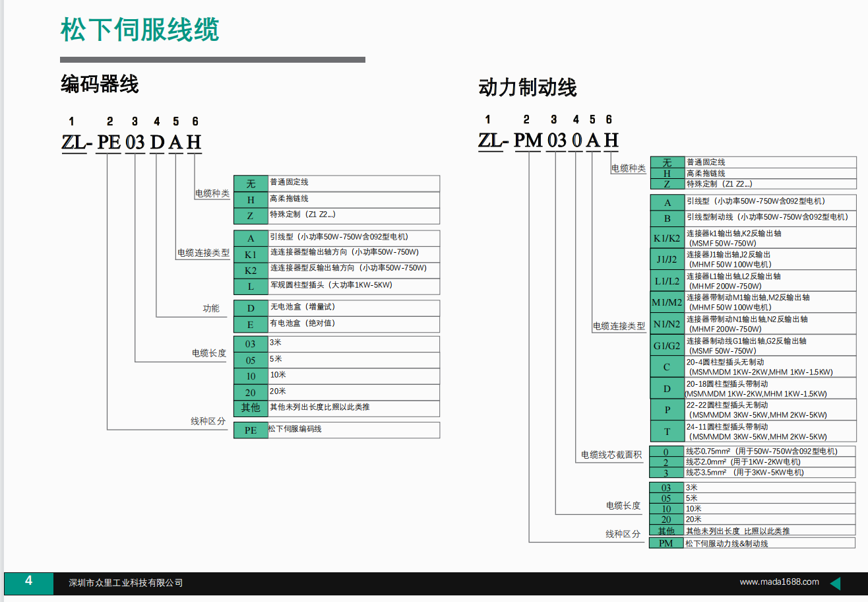Click the 动力制动线 section heading
This screenshot has height=602, width=868.
(x=528, y=87)
